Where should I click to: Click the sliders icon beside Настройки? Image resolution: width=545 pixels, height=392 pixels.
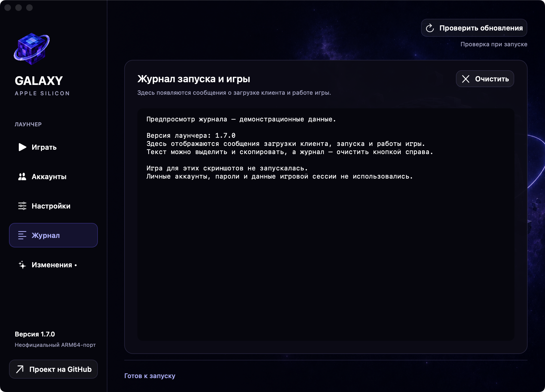[x=22, y=206]
